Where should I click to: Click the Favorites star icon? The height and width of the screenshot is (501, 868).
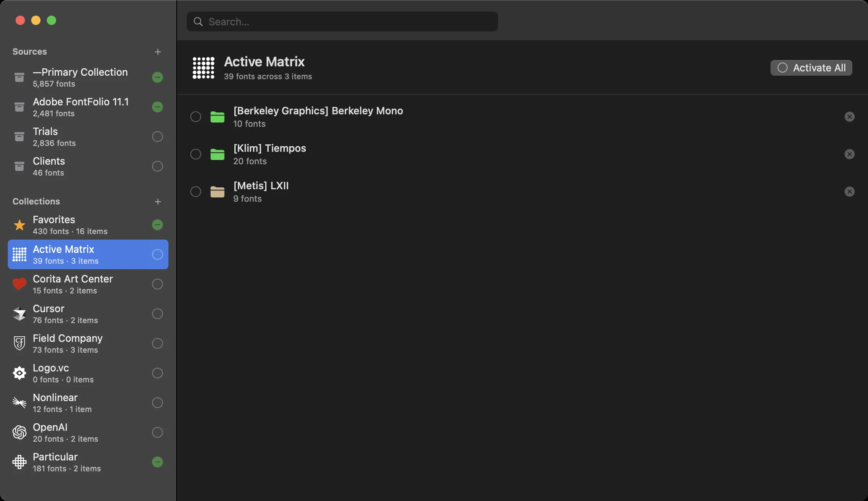click(19, 225)
